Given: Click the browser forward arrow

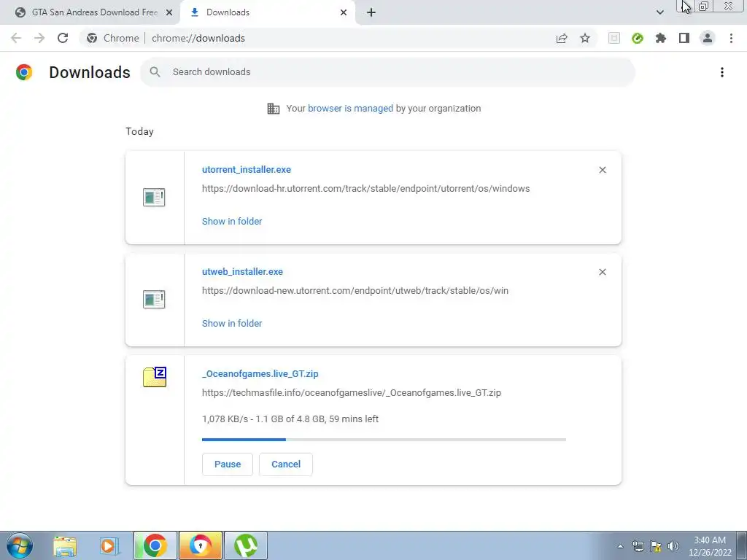Looking at the screenshot, I should (39, 38).
